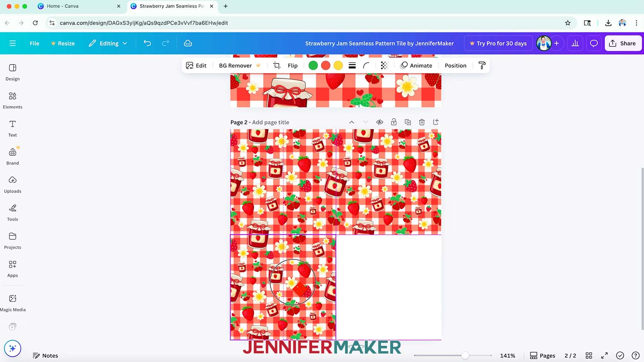Click the design title text

pyautogui.click(x=379, y=43)
